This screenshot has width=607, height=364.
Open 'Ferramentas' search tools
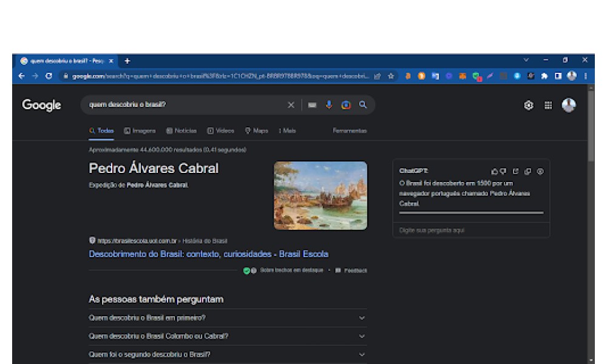(x=350, y=131)
